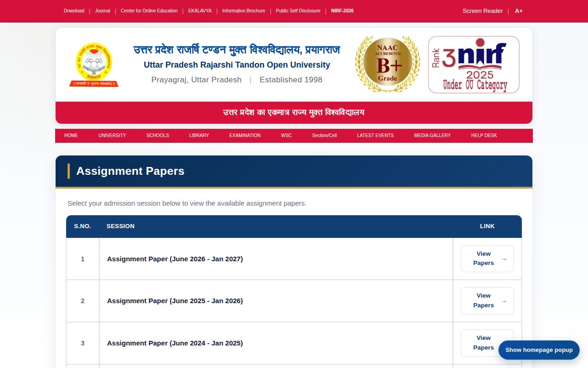Click the university emblem logo

click(94, 64)
